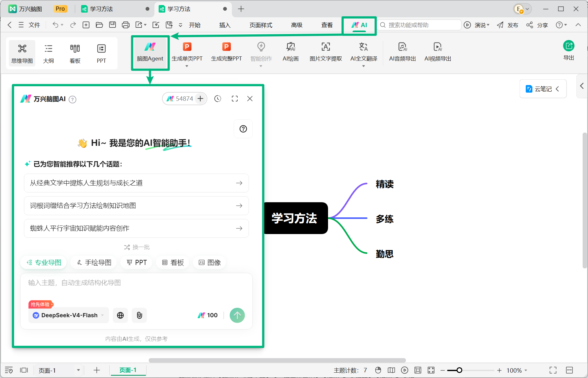Click the search 搜索功能或帮助 box

419,25
